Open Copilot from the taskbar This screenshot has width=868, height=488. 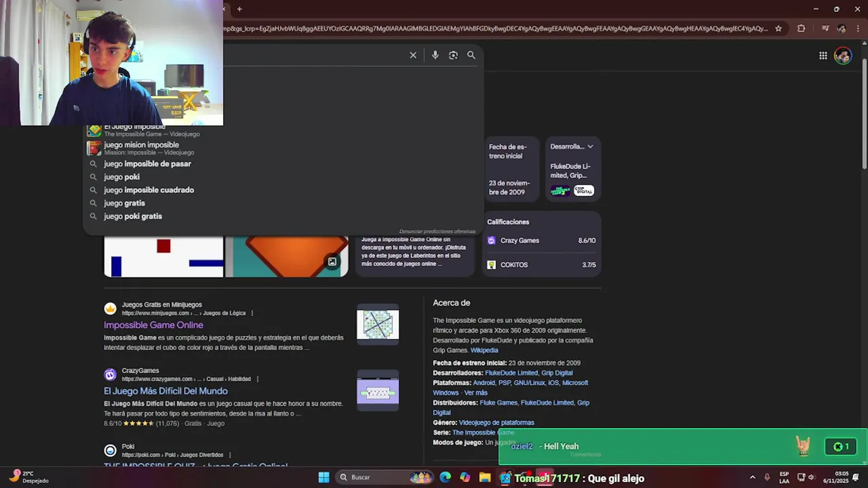(x=465, y=477)
